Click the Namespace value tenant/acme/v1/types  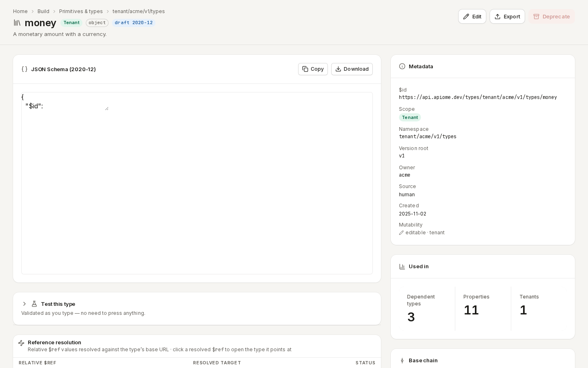pos(428,137)
